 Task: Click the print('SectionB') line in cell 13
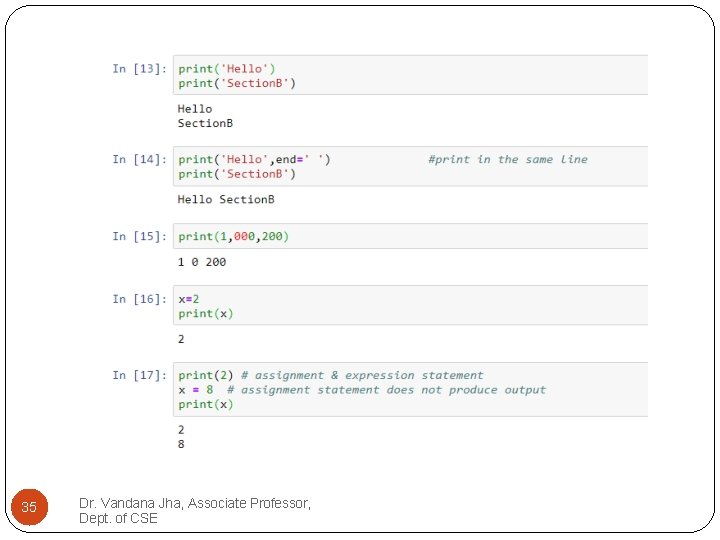(x=237, y=83)
